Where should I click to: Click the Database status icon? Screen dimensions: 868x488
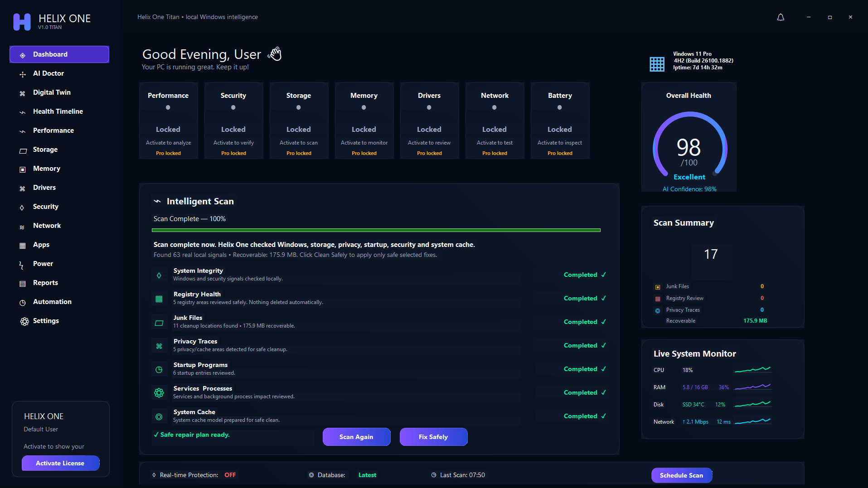311,475
